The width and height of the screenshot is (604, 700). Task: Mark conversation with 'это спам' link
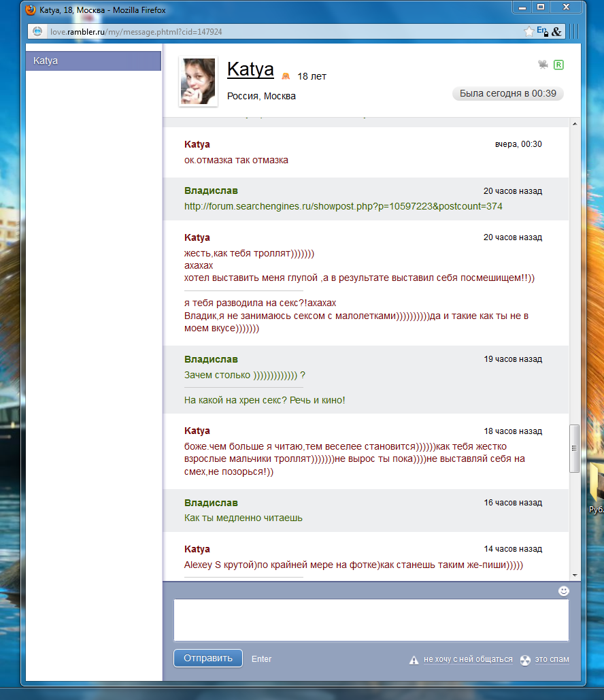click(x=552, y=659)
